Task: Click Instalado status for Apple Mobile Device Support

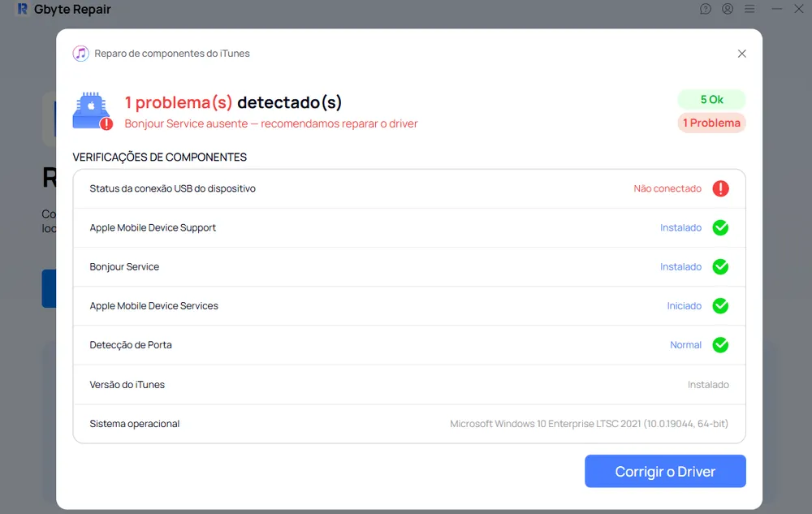Action: coord(680,227)
